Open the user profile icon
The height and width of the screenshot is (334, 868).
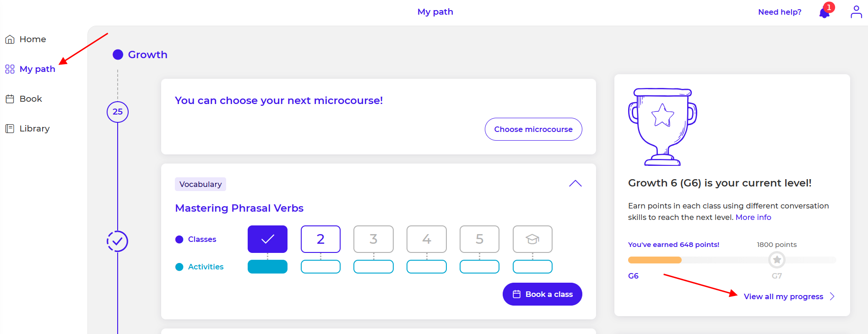856,12
